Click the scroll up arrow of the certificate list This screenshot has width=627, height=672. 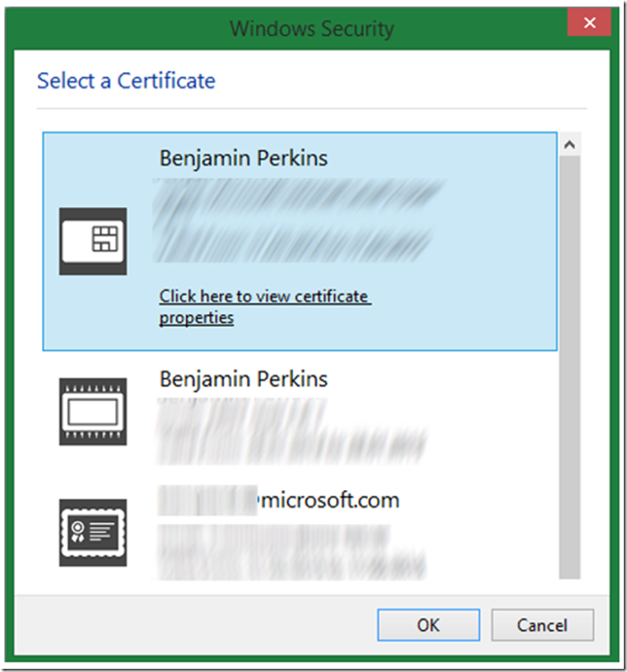coord(569,144)
